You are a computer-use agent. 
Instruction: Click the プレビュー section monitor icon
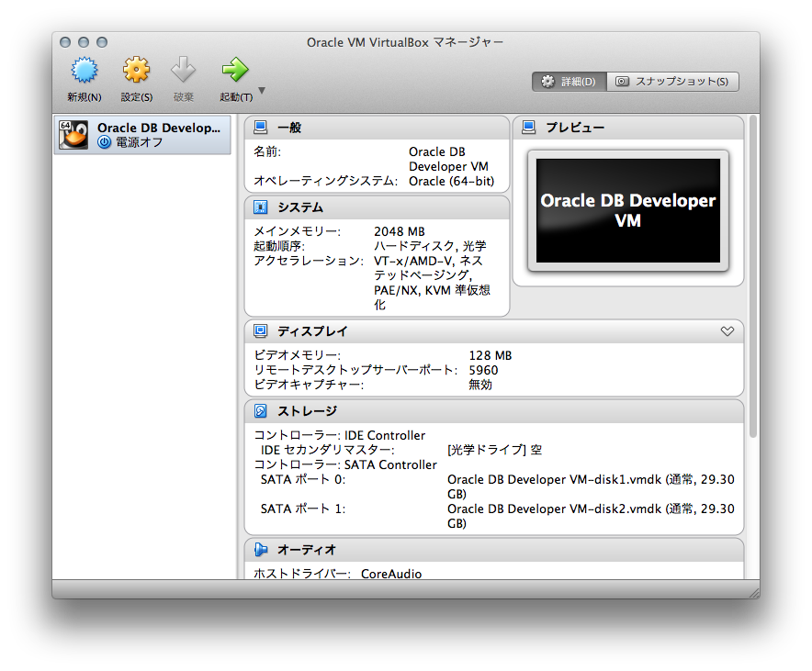(529, 128)
